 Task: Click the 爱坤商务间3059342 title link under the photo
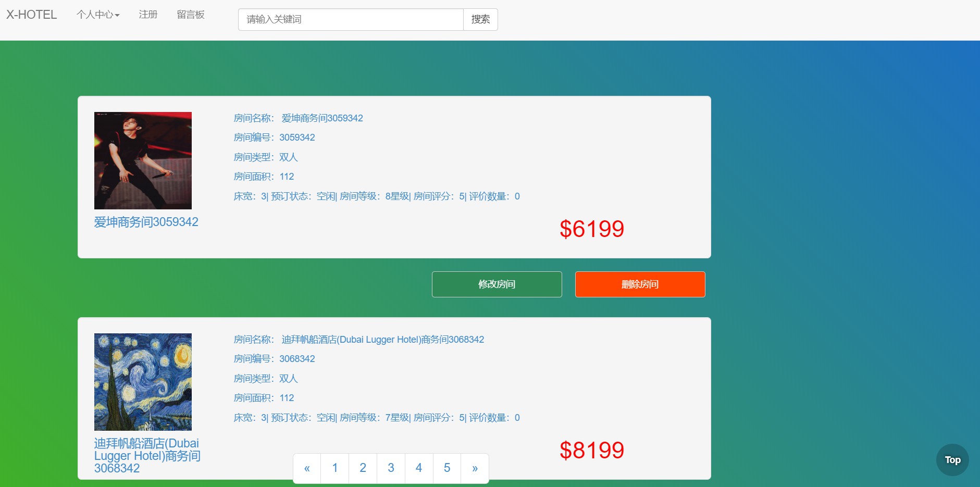146,222
